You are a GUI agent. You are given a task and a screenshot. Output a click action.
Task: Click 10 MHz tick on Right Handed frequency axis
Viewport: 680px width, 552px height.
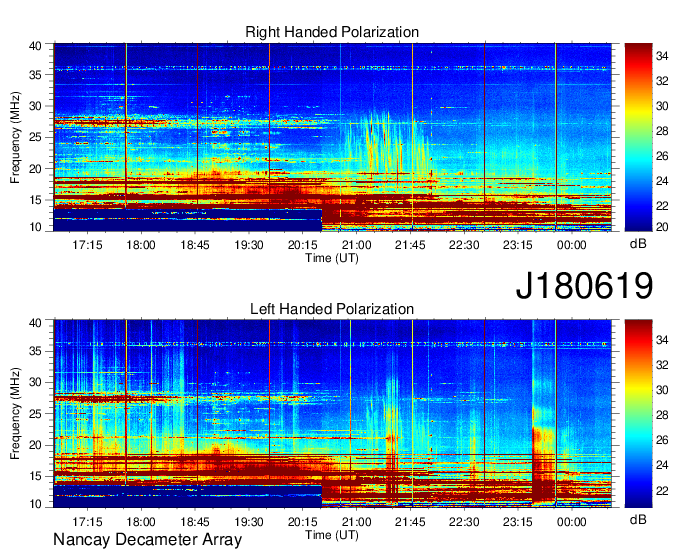click(36, 227)
